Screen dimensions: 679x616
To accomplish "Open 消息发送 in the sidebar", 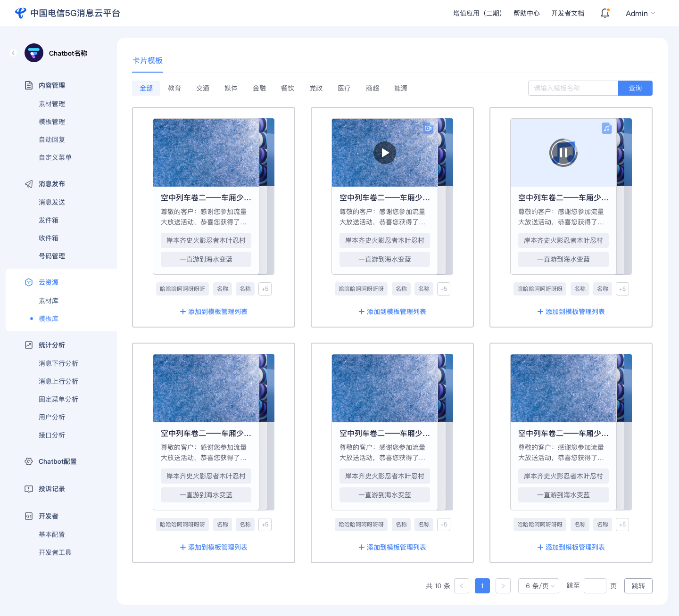I will 52,202.
